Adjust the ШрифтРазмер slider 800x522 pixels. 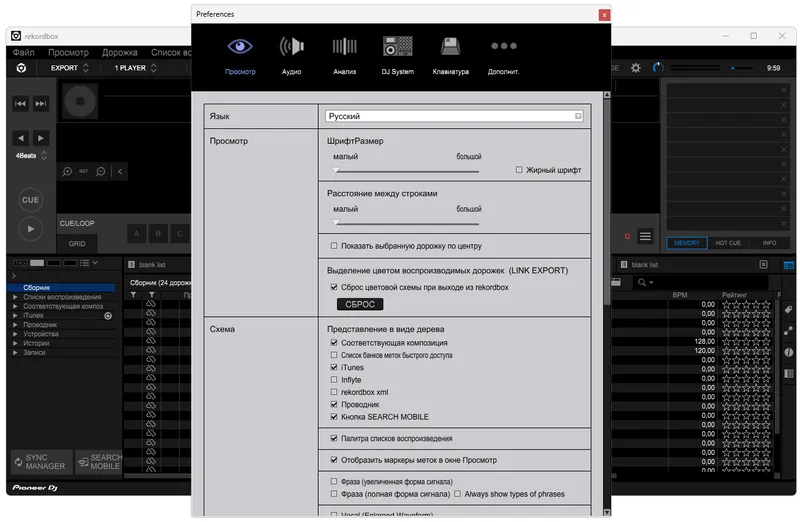pyautogui.click(x=406, y=171)
